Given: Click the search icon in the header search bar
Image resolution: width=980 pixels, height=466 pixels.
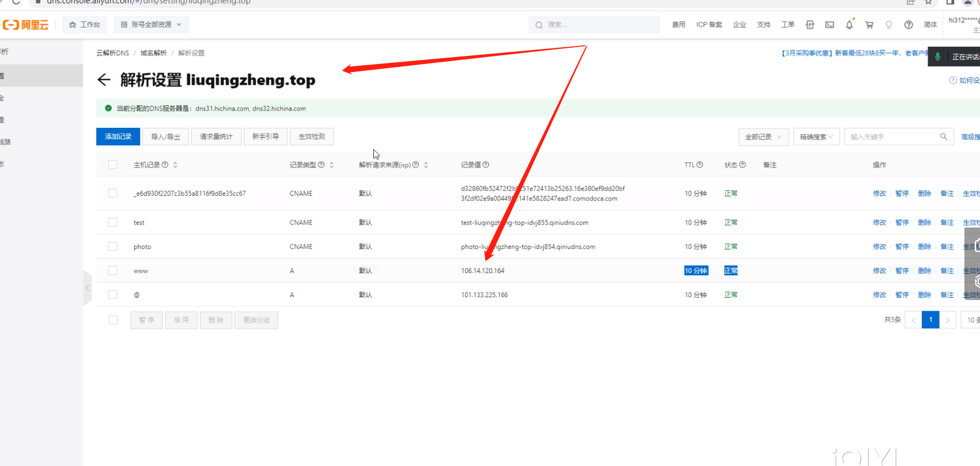Looking at the screenshot, I should tap(539, 25).
